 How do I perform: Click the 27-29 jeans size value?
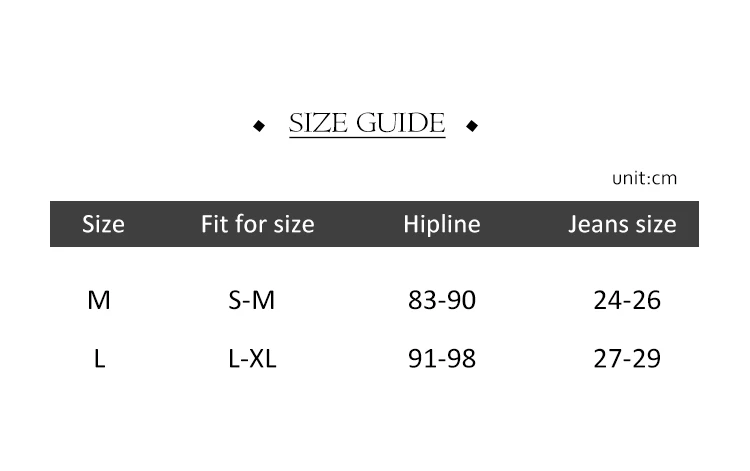coord(627,358)
